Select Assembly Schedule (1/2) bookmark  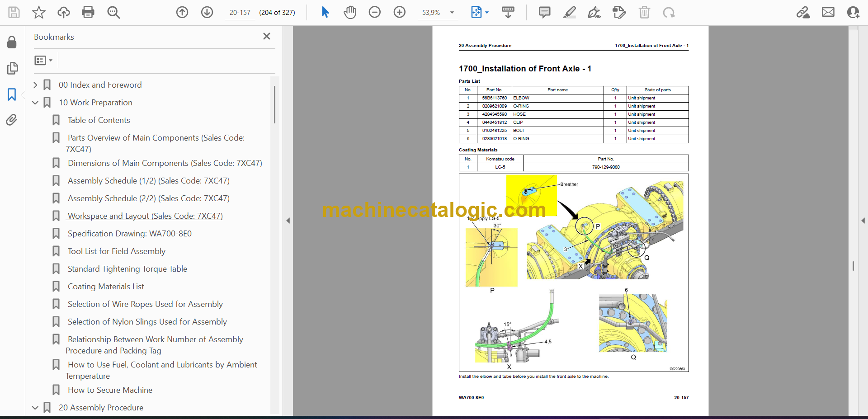click(148, 181)
